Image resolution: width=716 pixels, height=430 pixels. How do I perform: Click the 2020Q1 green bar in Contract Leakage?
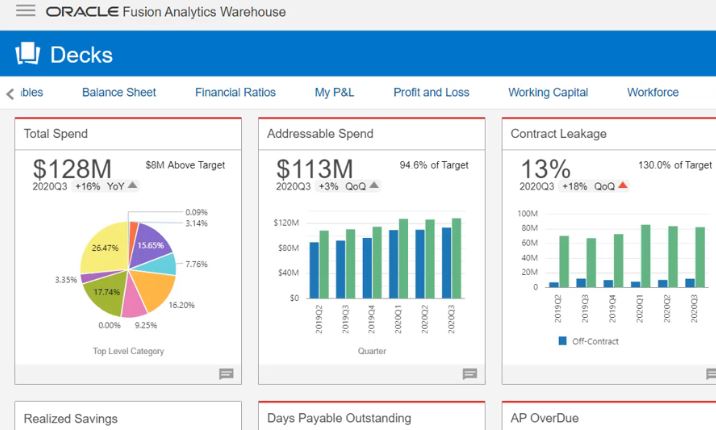click(x=646, y=256)
